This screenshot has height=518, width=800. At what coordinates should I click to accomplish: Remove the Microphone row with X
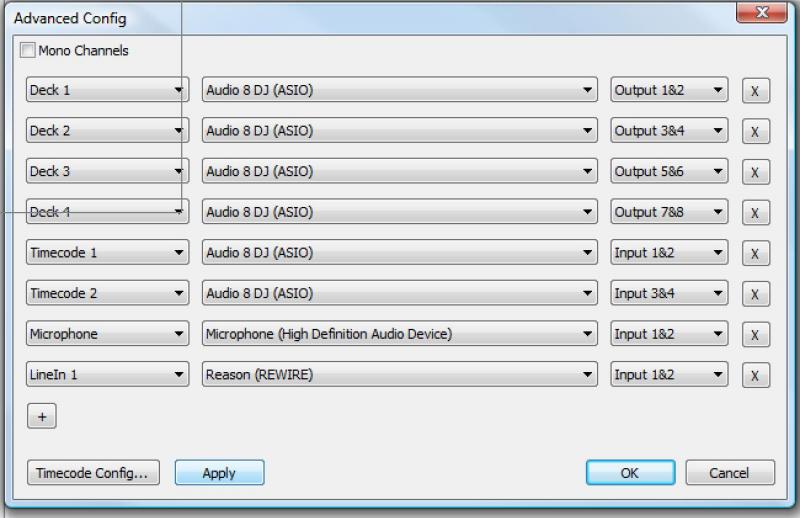755,335
